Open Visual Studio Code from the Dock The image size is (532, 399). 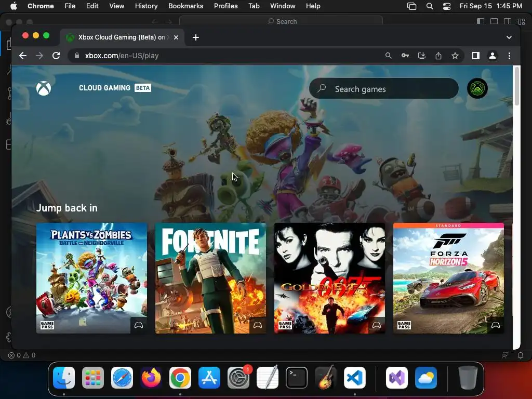click(x=355, y=378)
